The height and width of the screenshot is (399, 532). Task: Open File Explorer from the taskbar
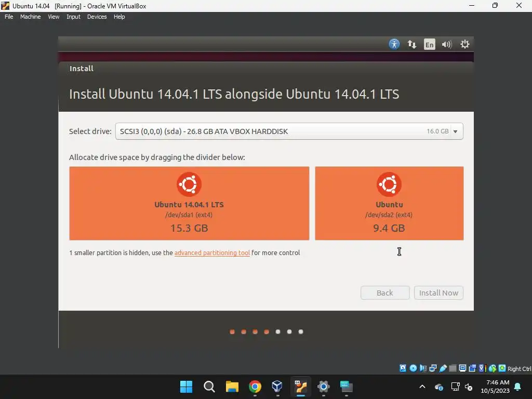click(x=232, y=387)
